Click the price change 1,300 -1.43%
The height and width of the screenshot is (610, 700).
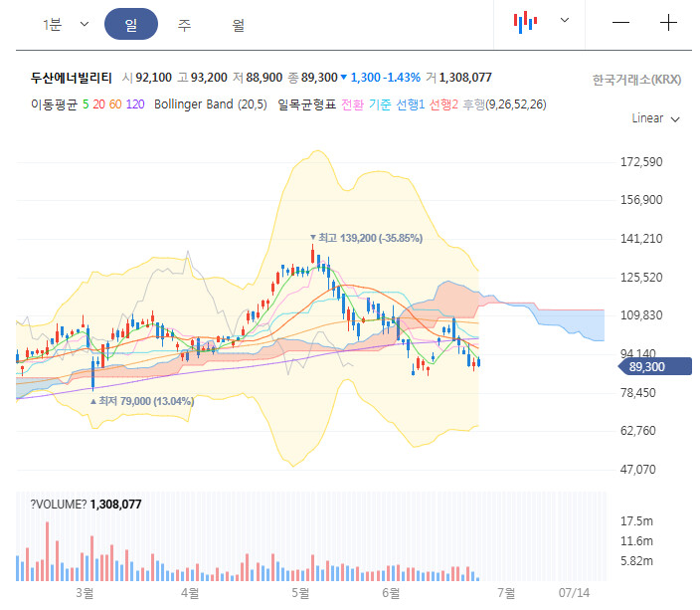(x=381, y=78)
